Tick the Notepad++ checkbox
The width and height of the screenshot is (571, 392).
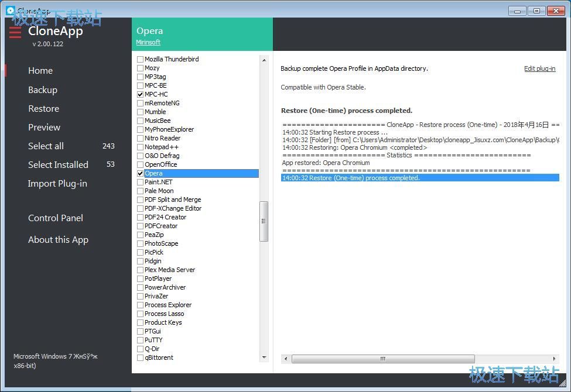pyautogui.click(x=140, y=147)
